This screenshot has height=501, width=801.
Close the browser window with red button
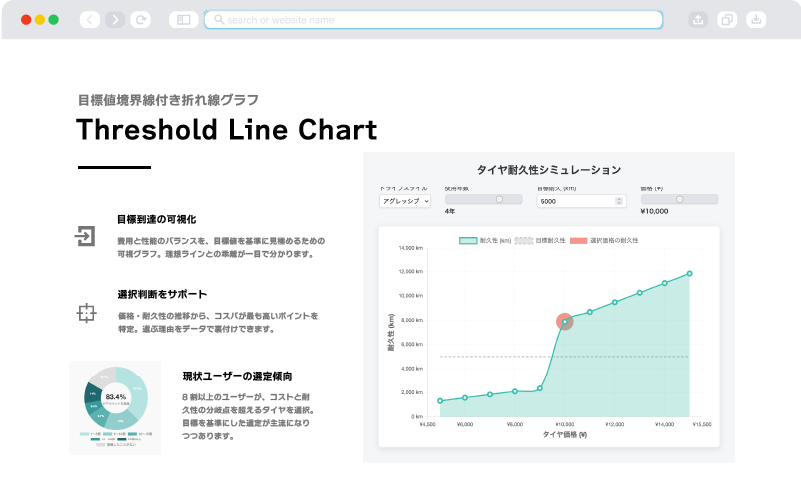click(26, 20)
